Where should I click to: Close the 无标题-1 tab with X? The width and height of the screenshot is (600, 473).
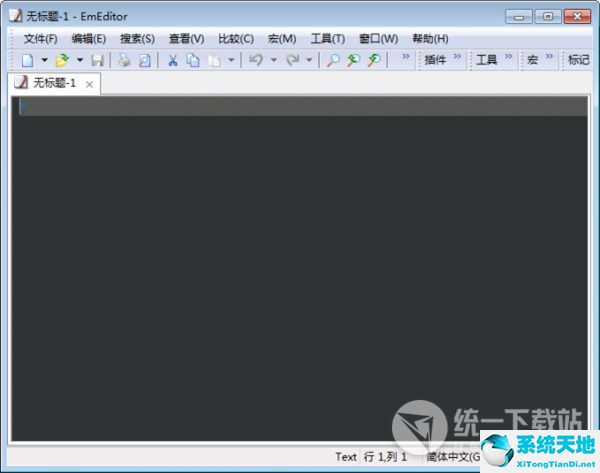click(89, 85)
